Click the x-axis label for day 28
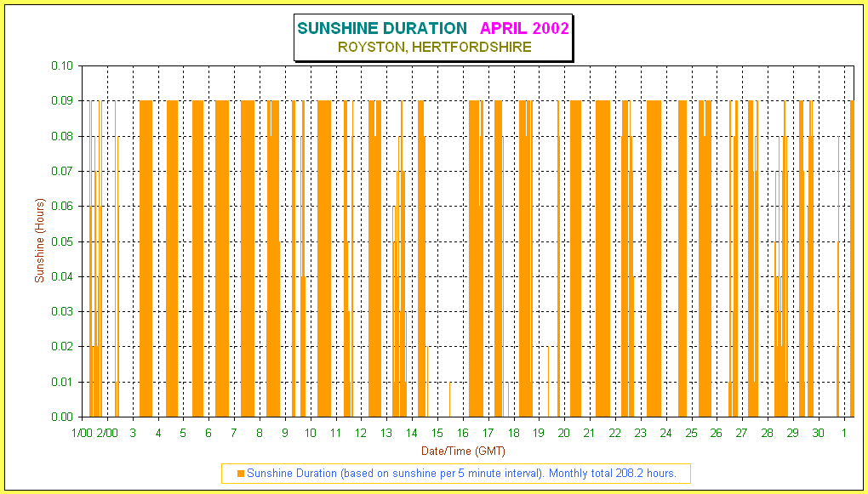Image resolution: width=868 pixels, height=494 pixels. tap(768, 433)
